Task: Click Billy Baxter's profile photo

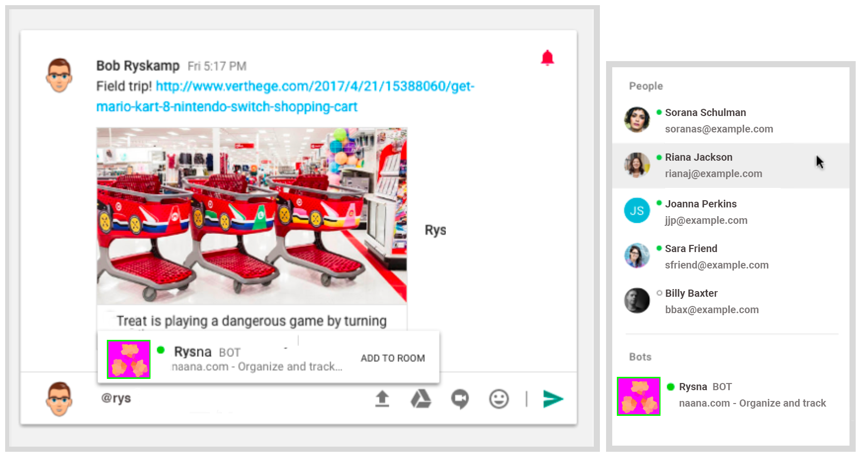Action: (637, 300)
